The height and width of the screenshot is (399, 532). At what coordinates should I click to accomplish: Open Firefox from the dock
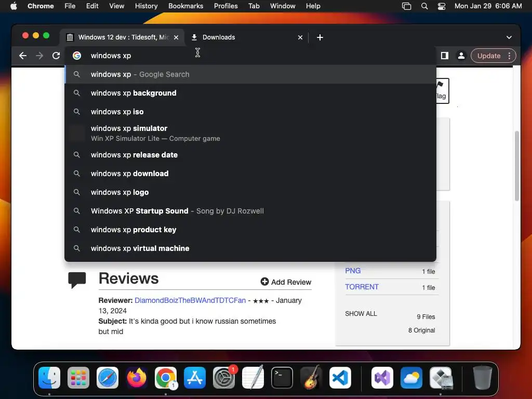tap(137, 378)
